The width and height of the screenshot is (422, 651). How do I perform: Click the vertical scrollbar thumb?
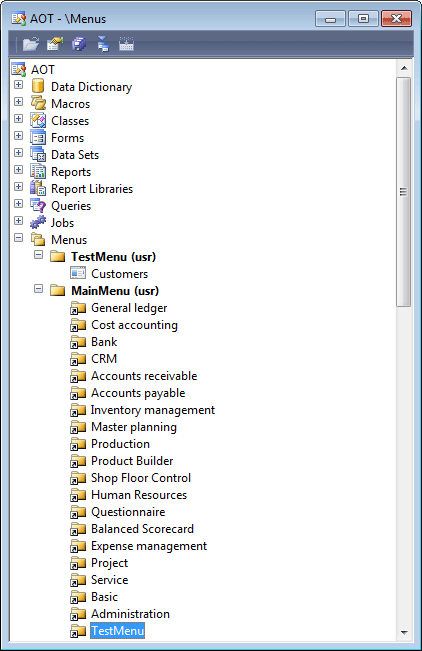coord(404,192)
